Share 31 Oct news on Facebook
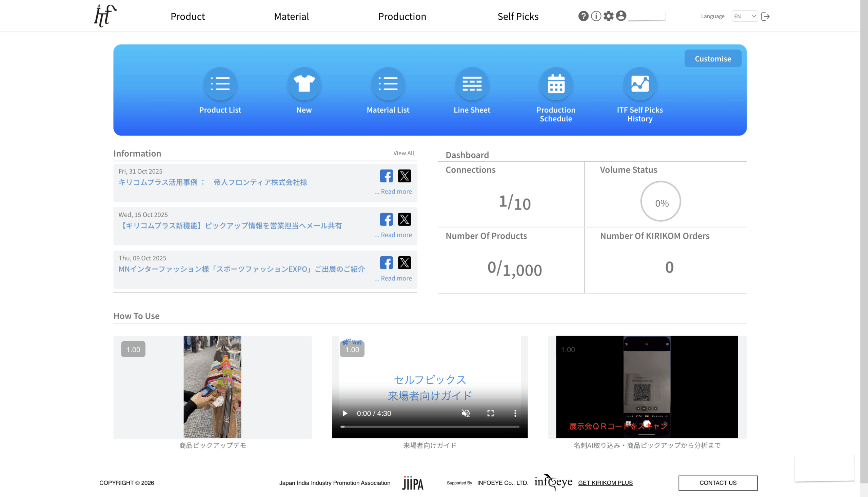Image resolution: width=868 pixels, height=497 pixels. (x=386, y=176)
